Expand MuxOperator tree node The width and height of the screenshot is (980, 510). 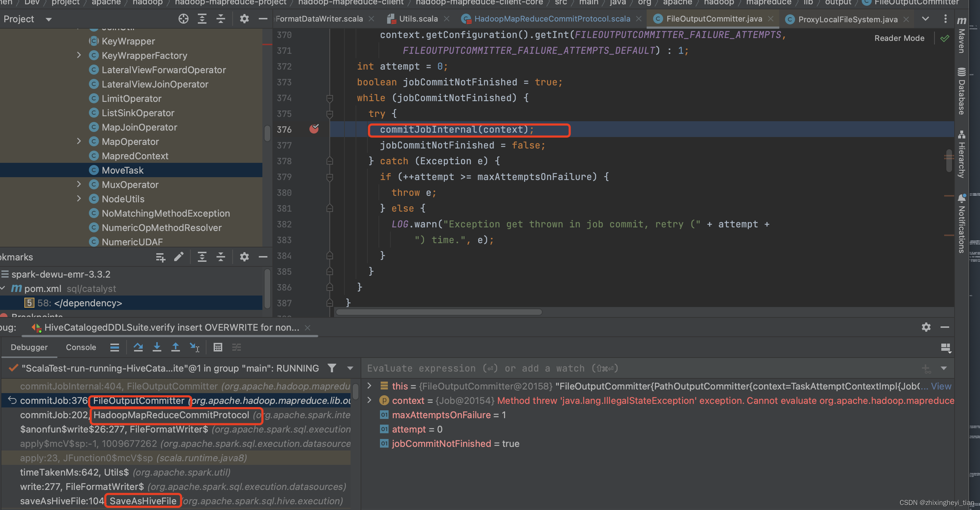click(x=79, y=184)
